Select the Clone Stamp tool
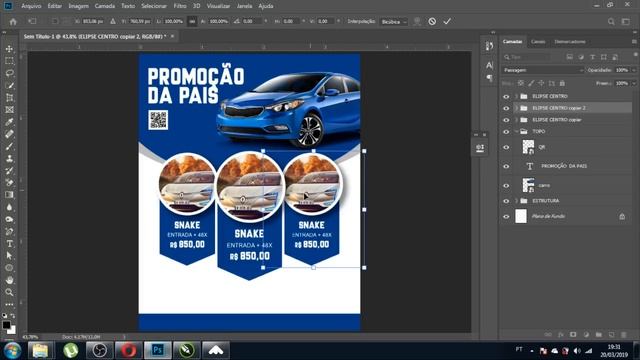The image size is (640, 360). [x=9, y=158]
